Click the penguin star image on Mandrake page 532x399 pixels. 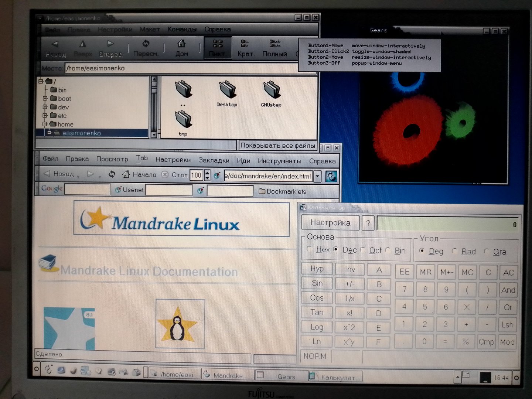180,324
